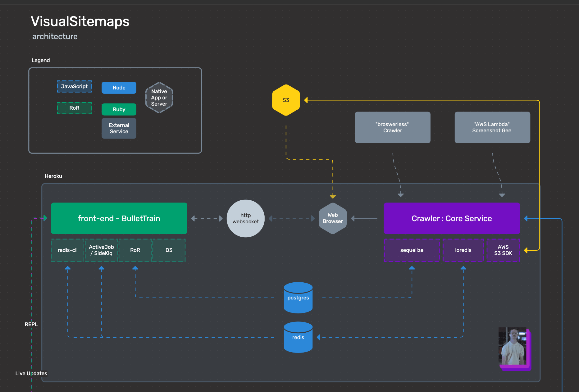
Task: Click the architecture subtitle label
Action: pos(55,36)
